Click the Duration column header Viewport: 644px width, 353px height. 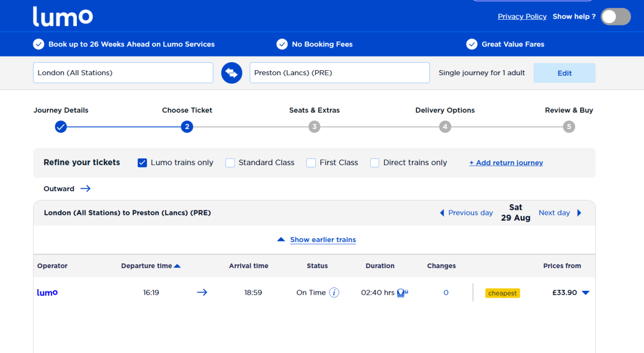pos(380,266)
